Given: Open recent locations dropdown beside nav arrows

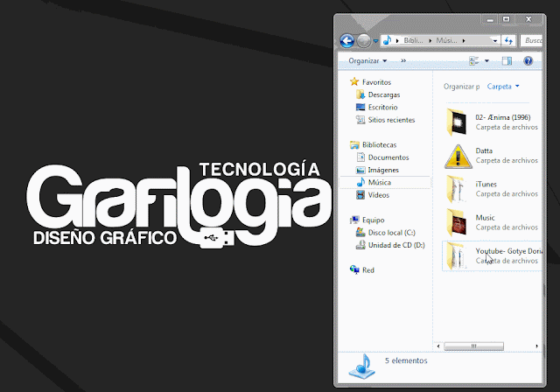Looking at the screenshot, I should [x=375, y=41].
